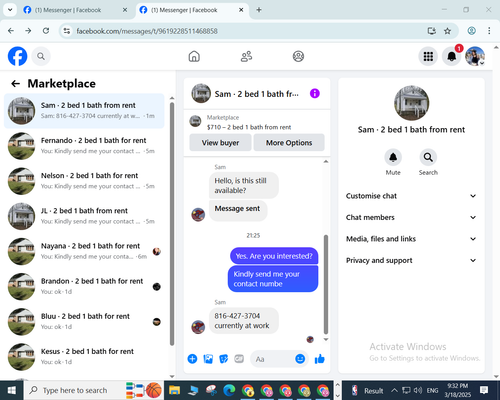The width and height of the screenshot is (500, 400).
Task: Expand Privacy and support section
Action: point(411,260)
